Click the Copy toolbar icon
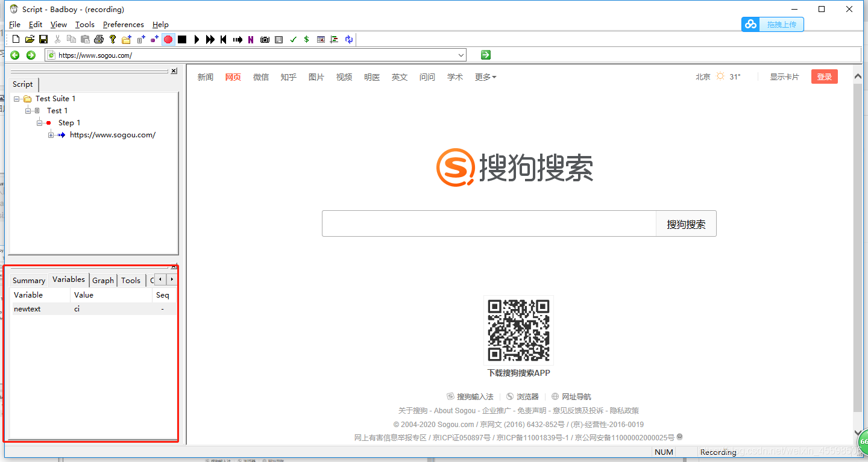 click(x=71, y=39)
